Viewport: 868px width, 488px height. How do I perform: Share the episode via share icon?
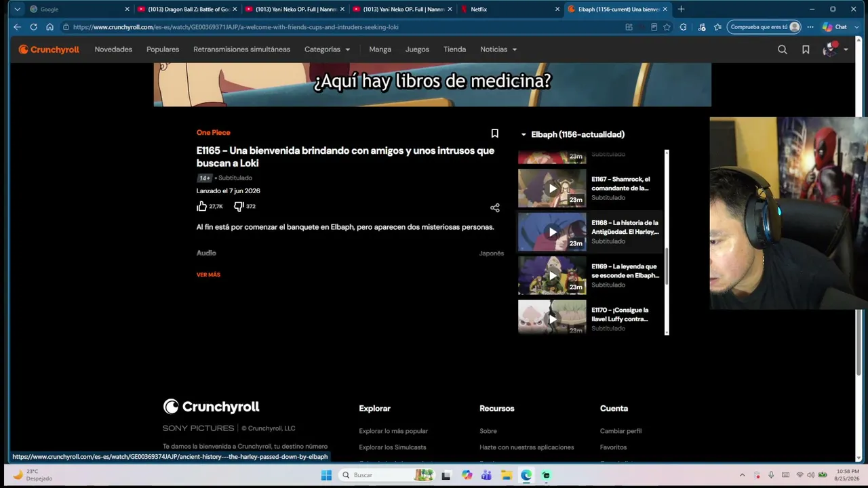point(495,208)
